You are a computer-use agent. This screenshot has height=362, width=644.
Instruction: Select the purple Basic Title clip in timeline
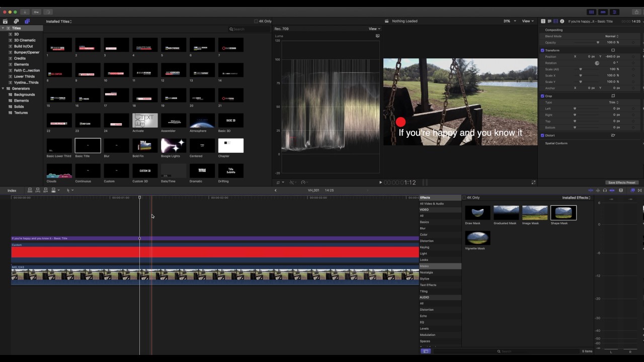tap(215, 238)
